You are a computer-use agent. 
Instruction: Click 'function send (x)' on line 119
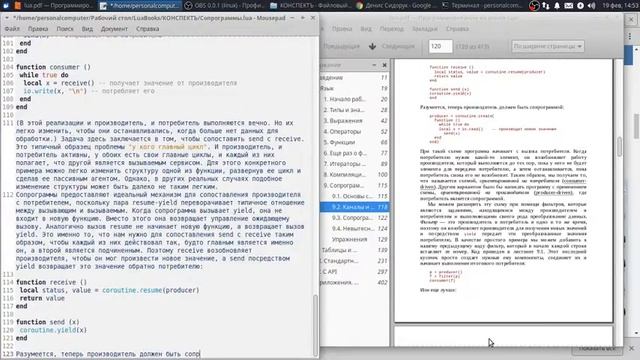tap(48, 322)
